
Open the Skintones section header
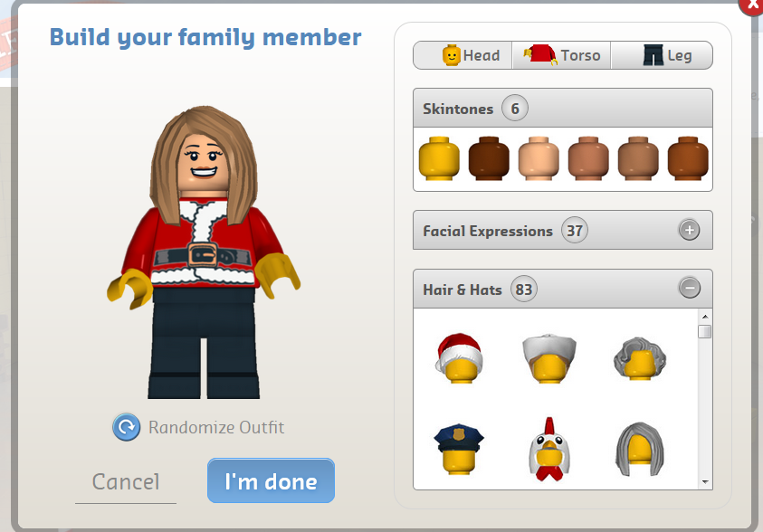[562, 108]
